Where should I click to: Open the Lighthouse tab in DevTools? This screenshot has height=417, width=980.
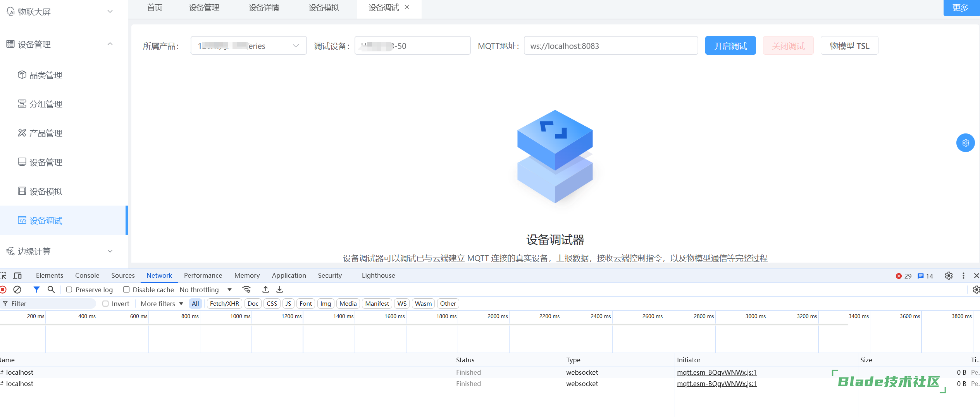click(378, 275)
